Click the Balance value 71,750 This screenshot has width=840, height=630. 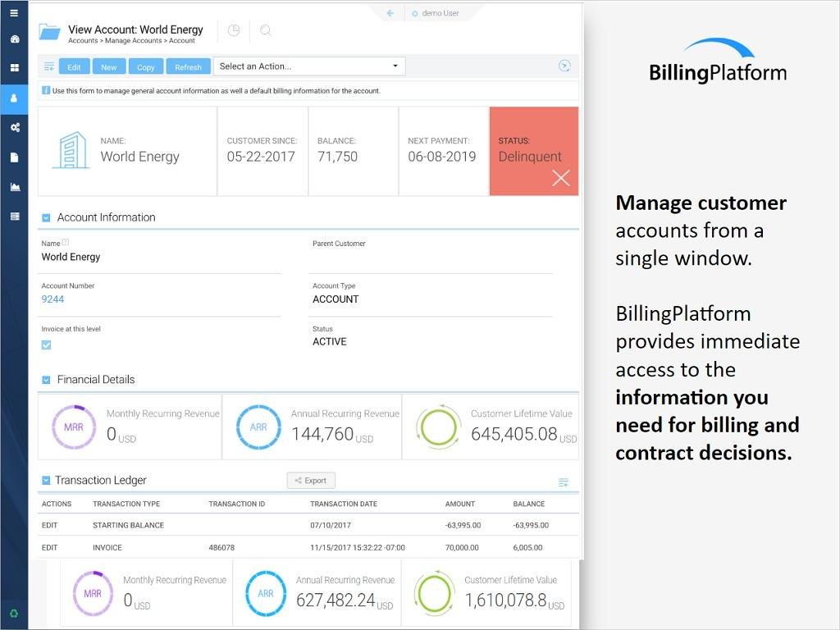(x=337, y=157)
